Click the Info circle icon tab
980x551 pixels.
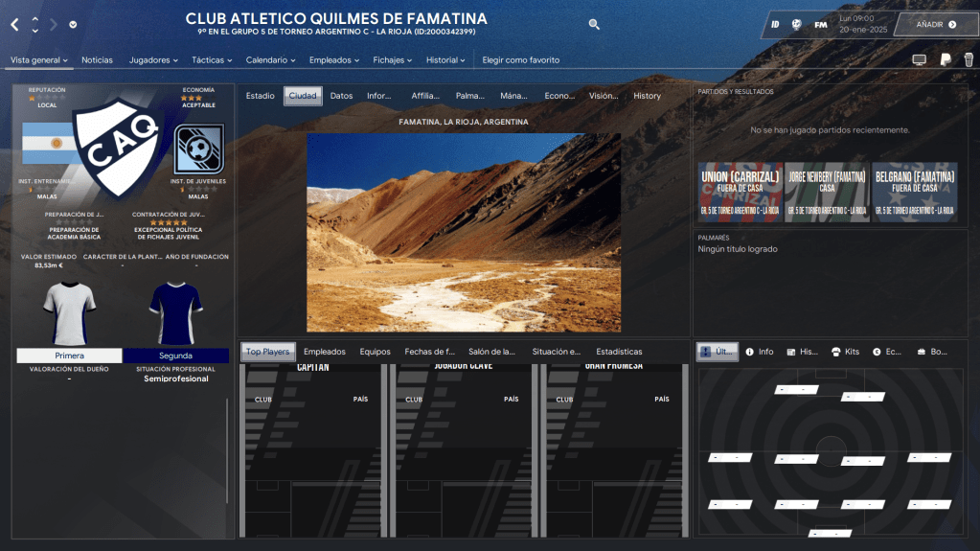(759, 352)
